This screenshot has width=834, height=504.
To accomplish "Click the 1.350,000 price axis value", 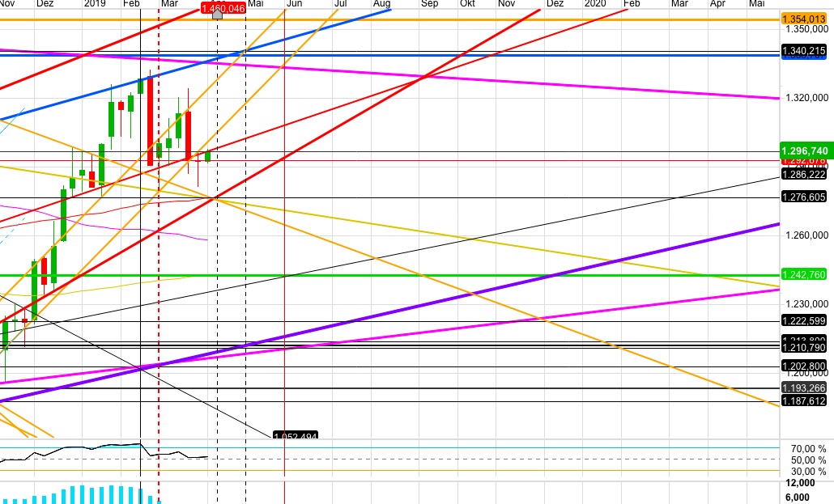I will click(806, 29).
